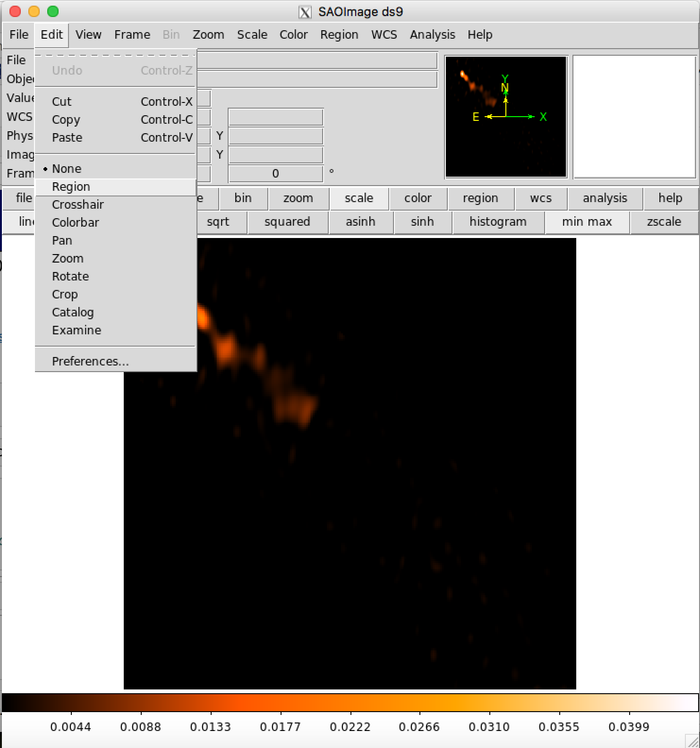The width and height of the screenshot is (700, 748).
Task: Click the region button bar group
Action: coord(480,198)
